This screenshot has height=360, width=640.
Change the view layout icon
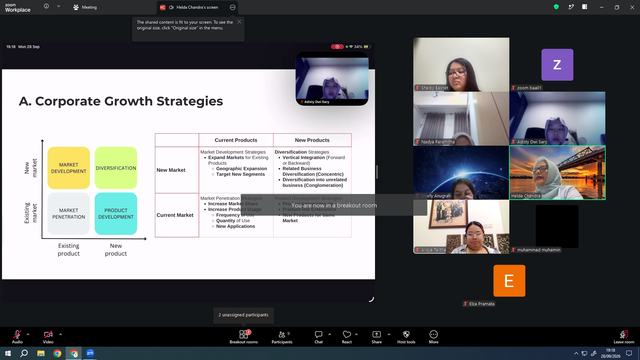coord(585,7)
